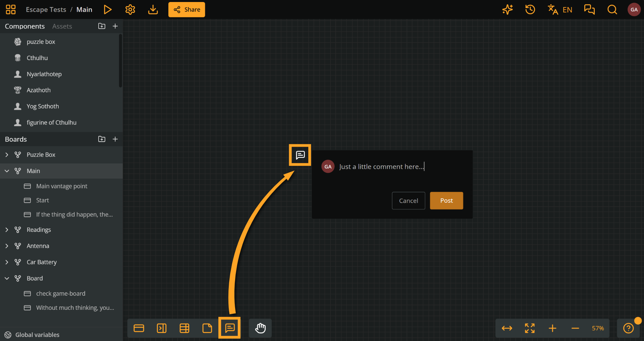Zoom in with the plus icon

tap(552, 328)
